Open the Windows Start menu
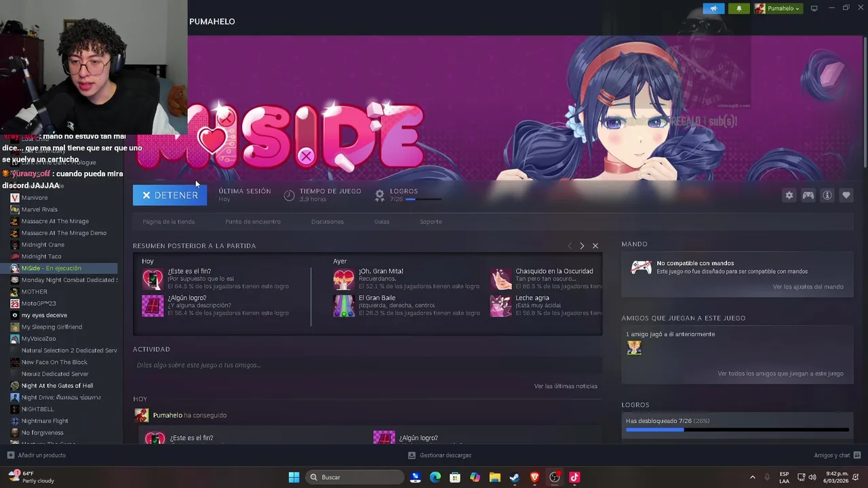This screenshot has width=868, height=488. tap(294, 477)
